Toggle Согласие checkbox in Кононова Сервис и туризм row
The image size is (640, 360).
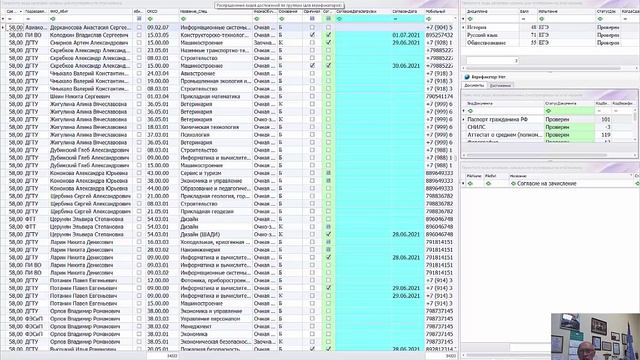coord(328,173)
